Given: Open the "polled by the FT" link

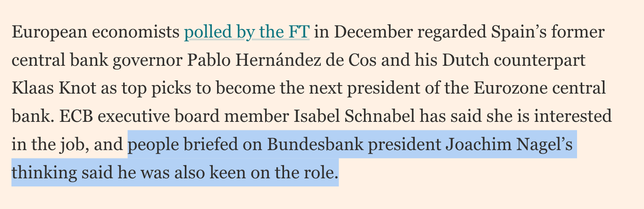Looking at the screenshot, I should coord(247,32).
